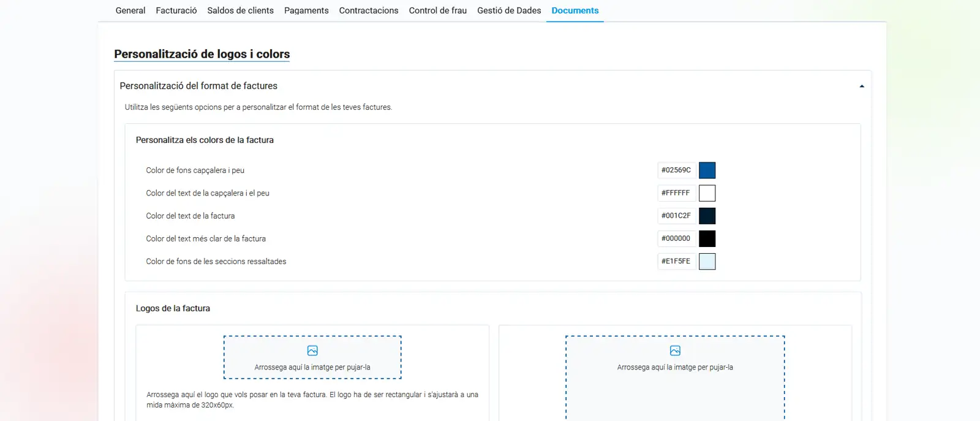Click the image icon in right logo dropzone

pyautogui.click(x=675, y=351)
